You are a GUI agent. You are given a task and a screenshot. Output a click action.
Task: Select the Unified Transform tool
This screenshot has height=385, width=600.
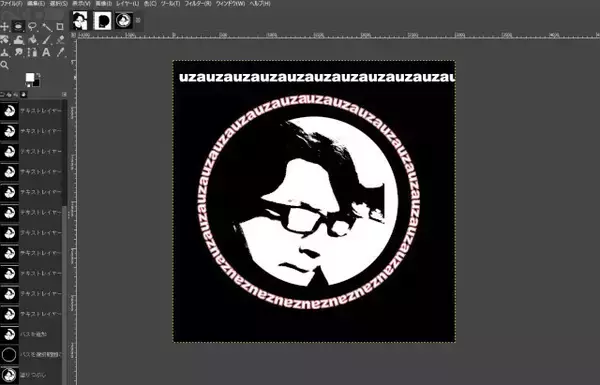(5, 39)
